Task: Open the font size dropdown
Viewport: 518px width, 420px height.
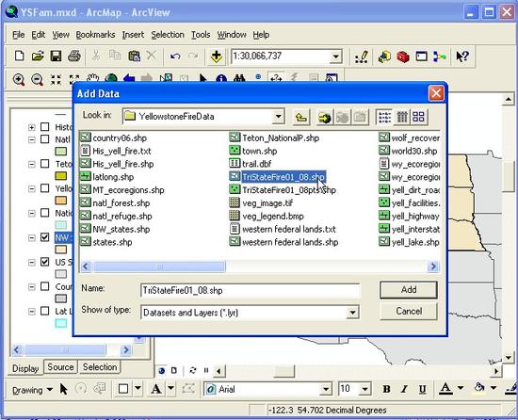Action: tap(364, 389)
